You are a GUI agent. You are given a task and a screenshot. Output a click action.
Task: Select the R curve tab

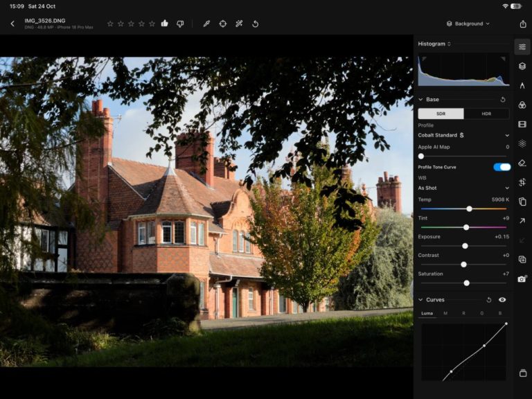click(x=464, y=313)
